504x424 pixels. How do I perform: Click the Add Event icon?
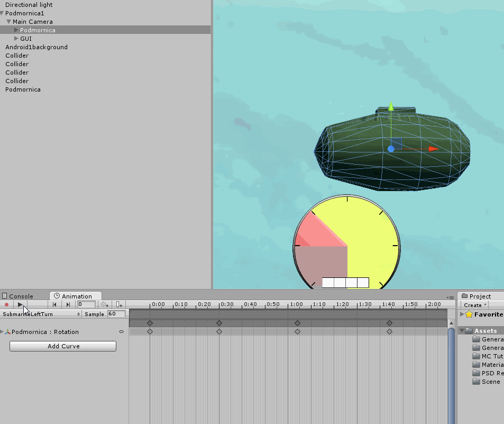(x=119, y=304)
